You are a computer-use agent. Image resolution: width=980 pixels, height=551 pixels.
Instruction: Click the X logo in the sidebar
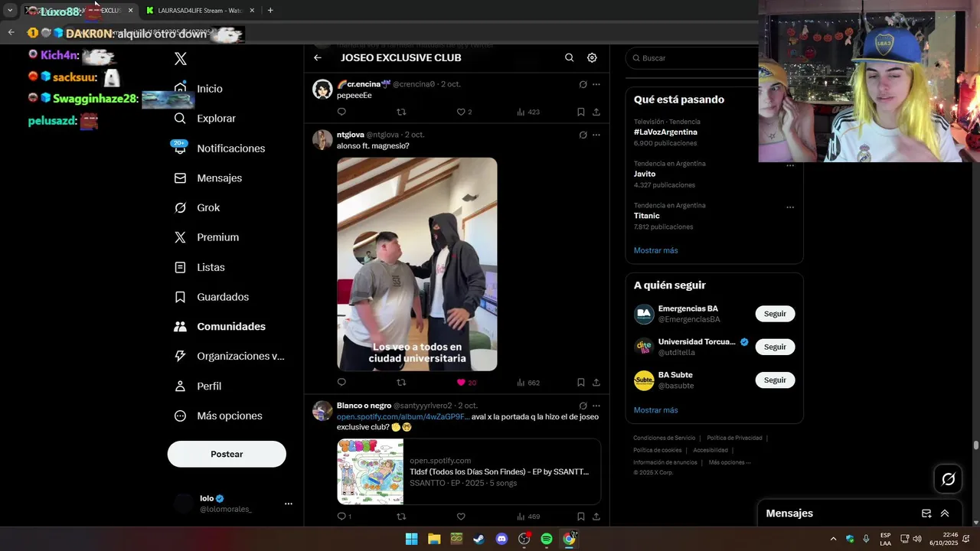pyautogui.click(x=181, y=59)
